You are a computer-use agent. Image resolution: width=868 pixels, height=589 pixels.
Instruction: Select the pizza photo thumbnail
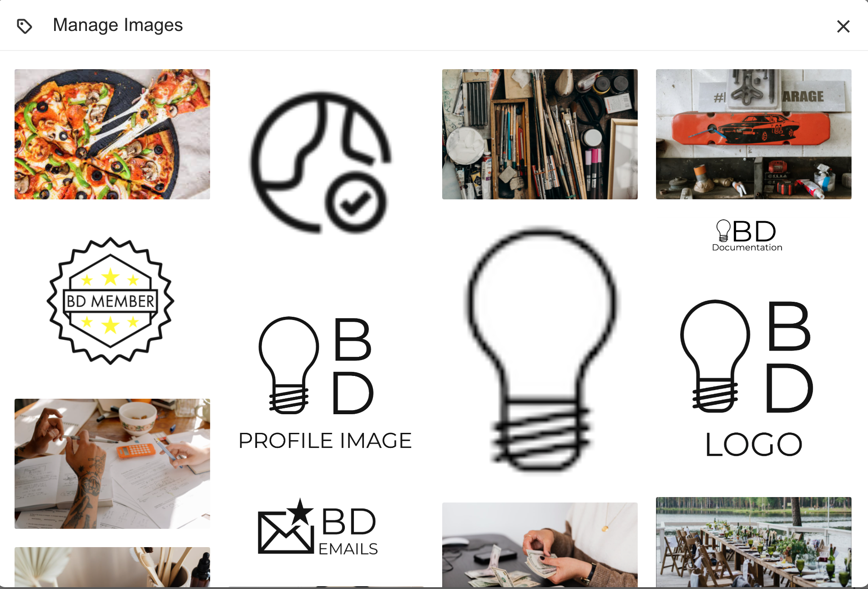point(112,134)
